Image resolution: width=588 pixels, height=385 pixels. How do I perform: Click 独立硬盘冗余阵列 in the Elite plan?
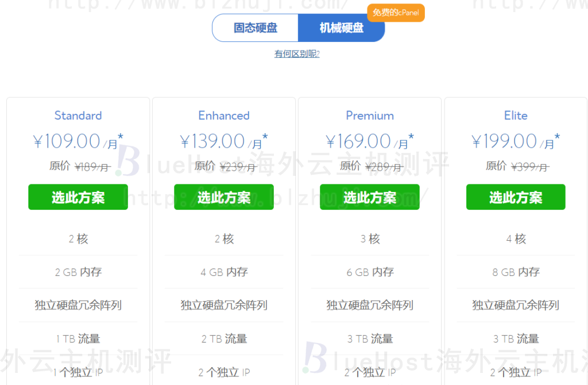point(516,305)
